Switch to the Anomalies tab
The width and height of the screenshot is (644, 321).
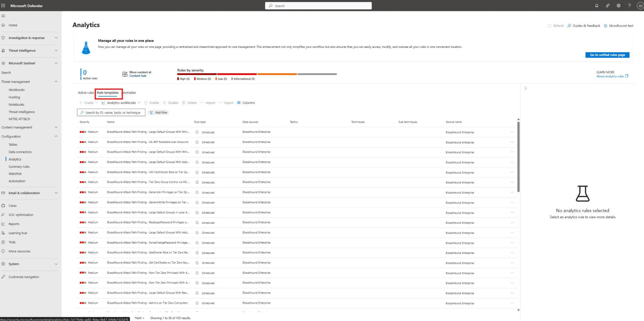click(x=129, y=93)
